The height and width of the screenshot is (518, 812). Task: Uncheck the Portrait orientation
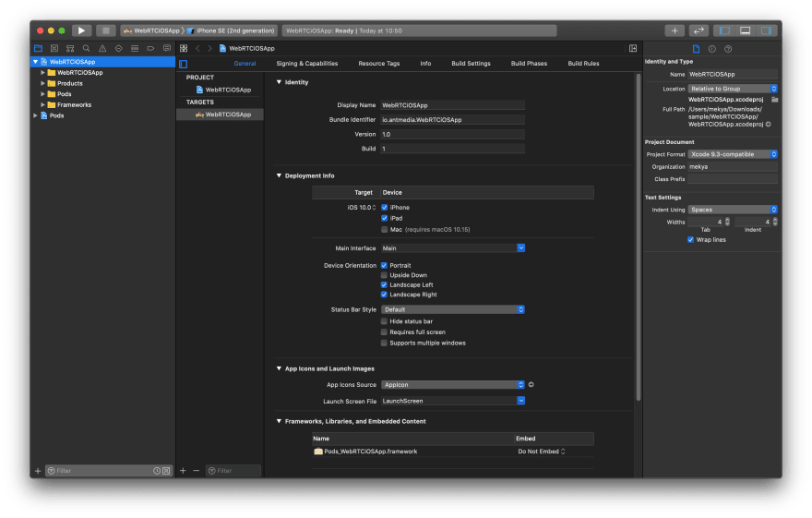click(x=384, y=265)
